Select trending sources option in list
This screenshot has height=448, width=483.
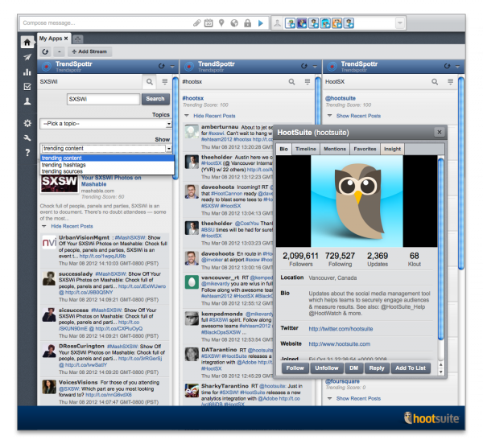(x=107, y=171)
